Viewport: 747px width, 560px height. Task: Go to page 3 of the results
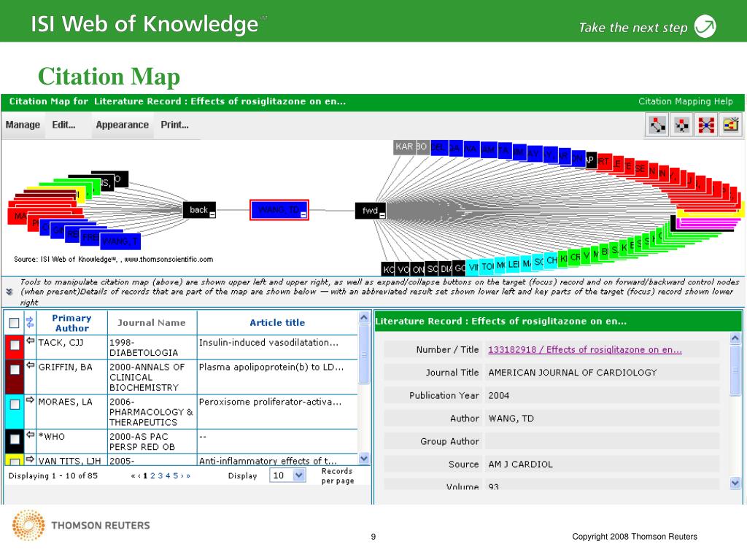(160, 475)
